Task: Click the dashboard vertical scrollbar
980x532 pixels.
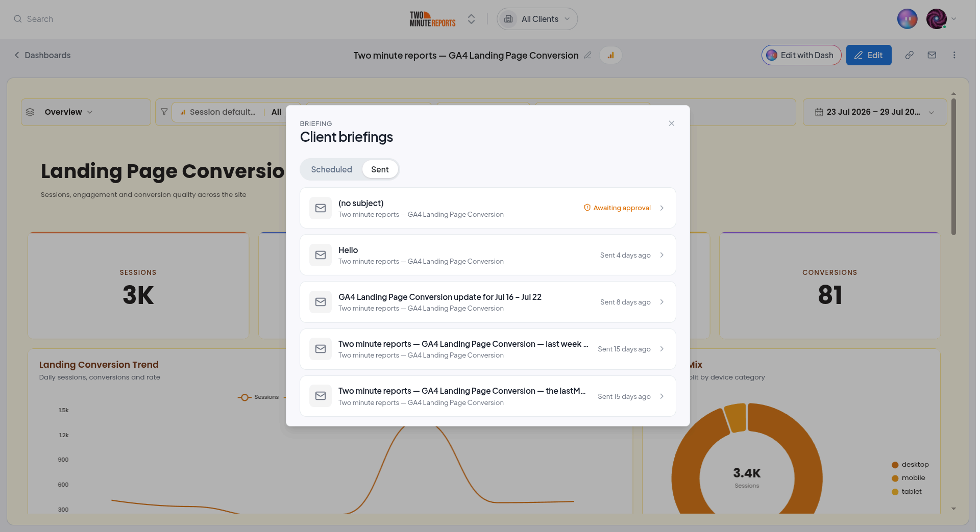Action: point(953,167)
